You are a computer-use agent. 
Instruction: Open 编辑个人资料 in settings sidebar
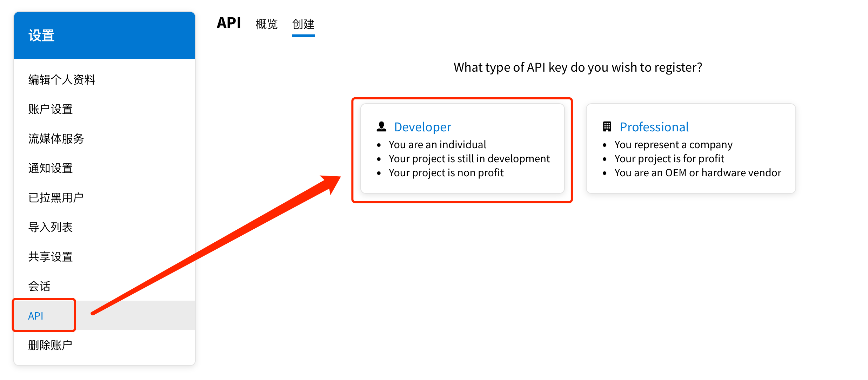click(62, 80)
